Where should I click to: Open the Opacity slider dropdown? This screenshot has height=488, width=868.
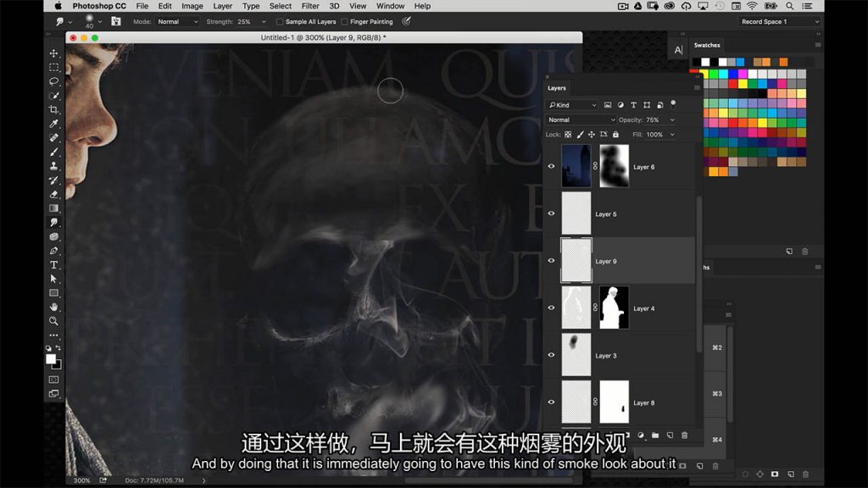(x=672, y=119)
